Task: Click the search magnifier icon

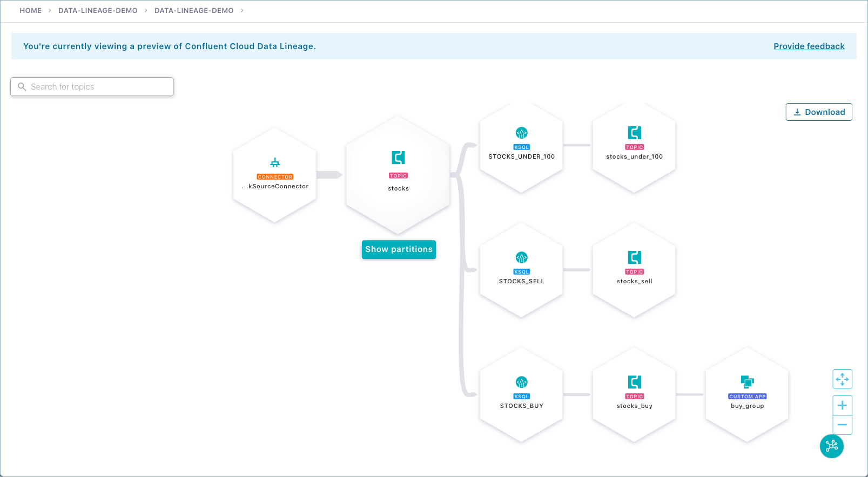Action: point(22,86)
